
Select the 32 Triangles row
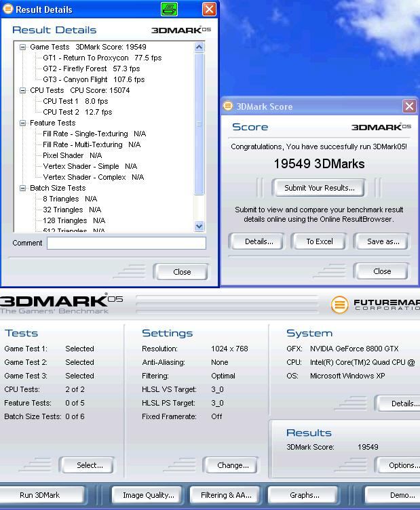click(72, 210)
